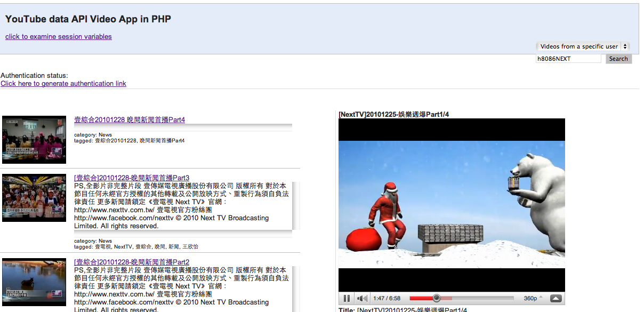Click the 'Authentication status:' text
The image size is (644, 312).
pyautogui.click(x=35, y=76)
